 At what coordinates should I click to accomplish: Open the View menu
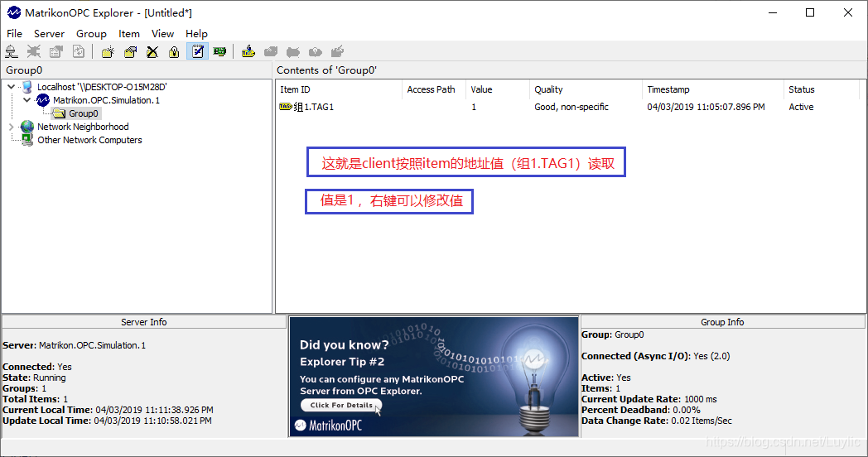162,34
